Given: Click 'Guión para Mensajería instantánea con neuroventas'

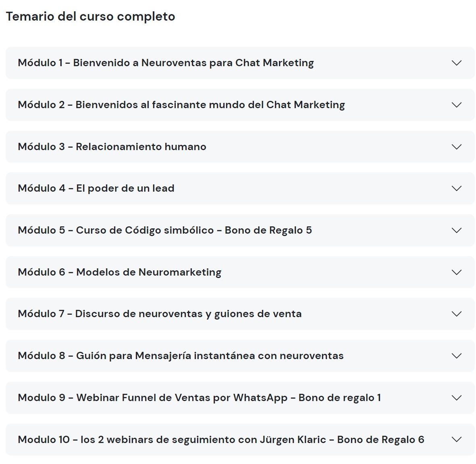Looking at the screenshot, I should [210, 356].
